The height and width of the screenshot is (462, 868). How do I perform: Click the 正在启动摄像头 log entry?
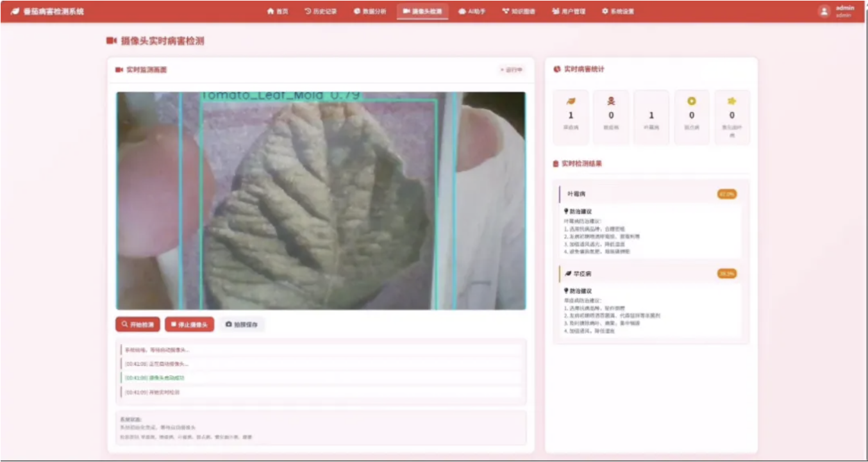pos(322,364)
